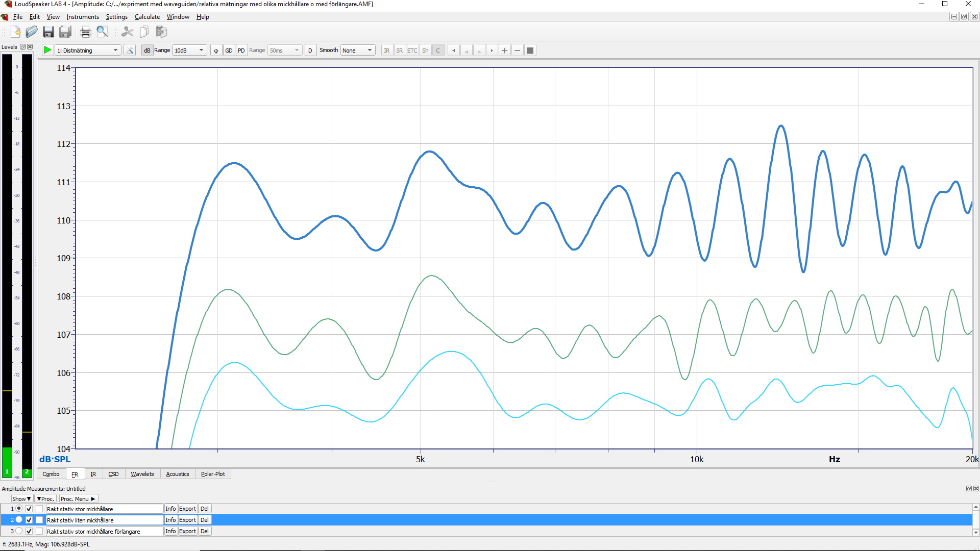Click the color box of measurement row 2
Screen dimensions: 980x551
point(39,520)
